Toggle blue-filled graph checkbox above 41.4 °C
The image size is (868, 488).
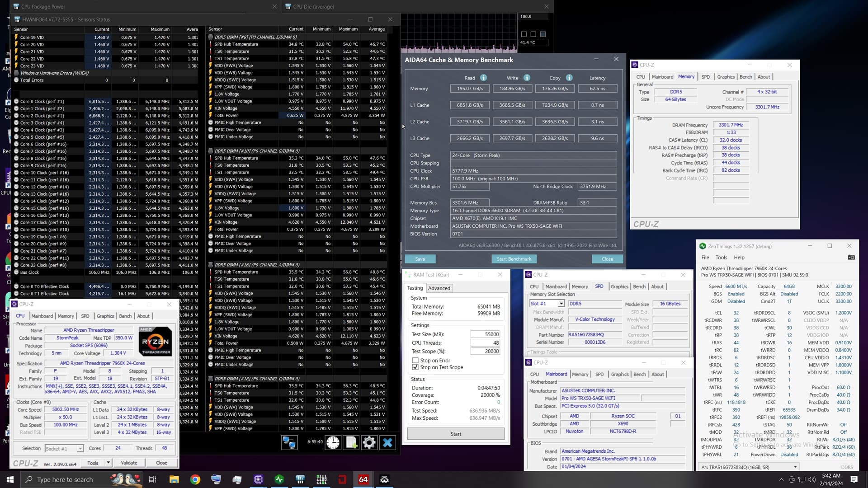coord(543,34)
